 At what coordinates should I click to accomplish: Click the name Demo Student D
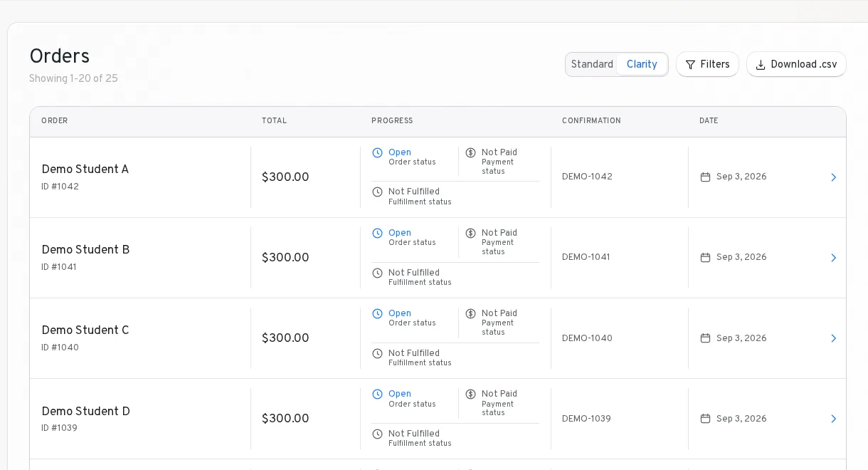(85, 412)
